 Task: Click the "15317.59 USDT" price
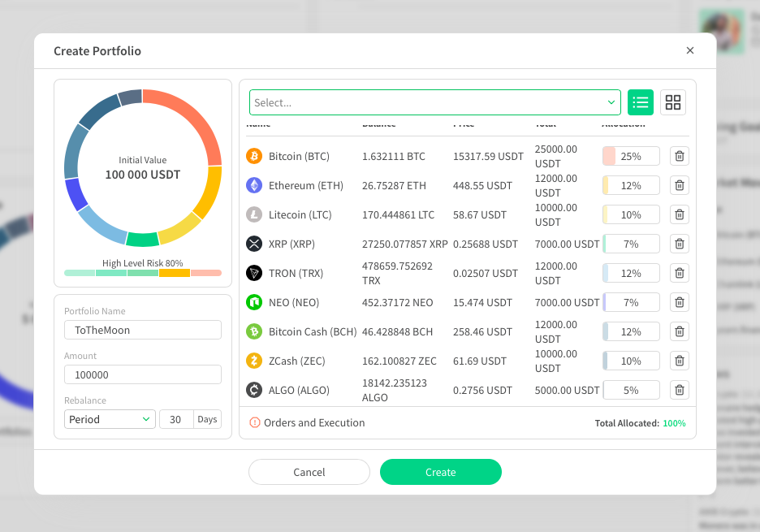pos(488,156)
